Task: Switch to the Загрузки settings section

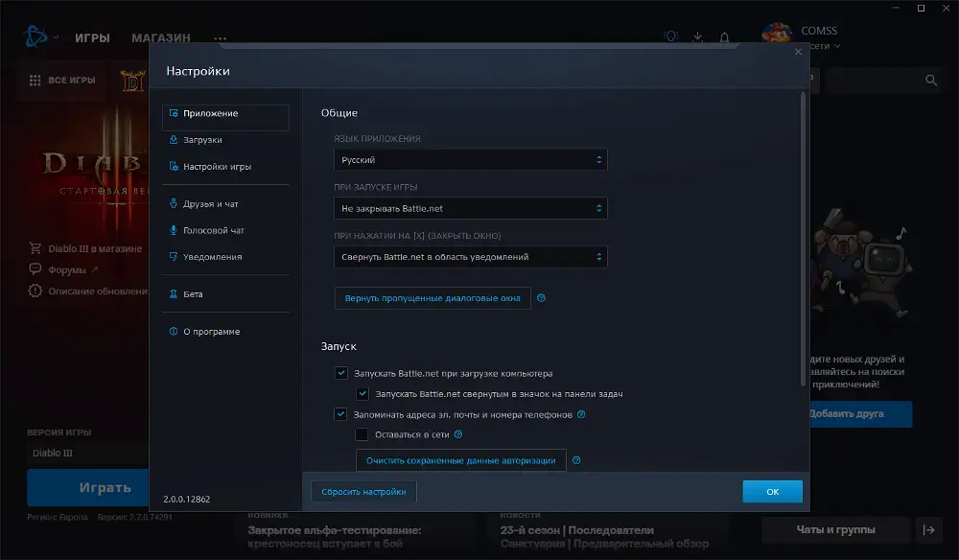Action: [x=204, y=142]
